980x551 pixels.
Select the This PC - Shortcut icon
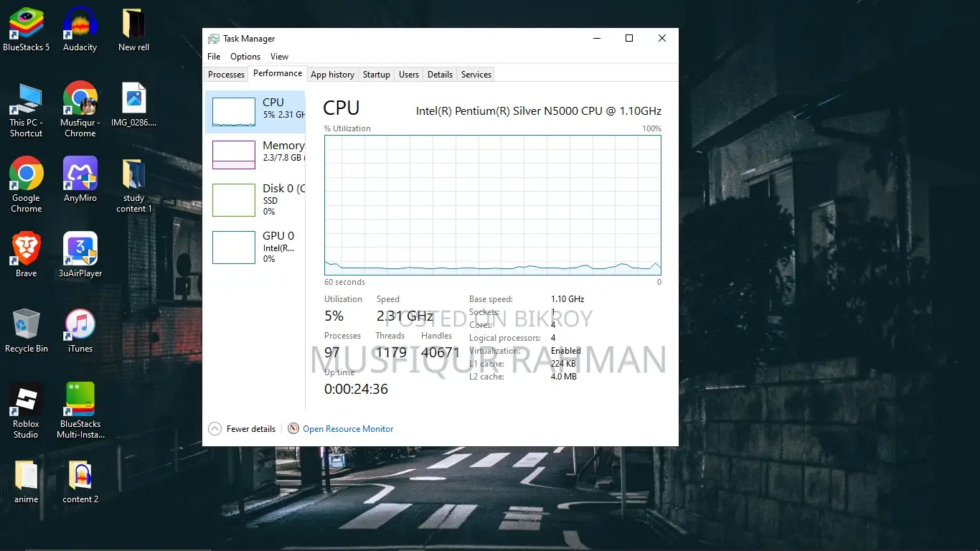point(27,111)
